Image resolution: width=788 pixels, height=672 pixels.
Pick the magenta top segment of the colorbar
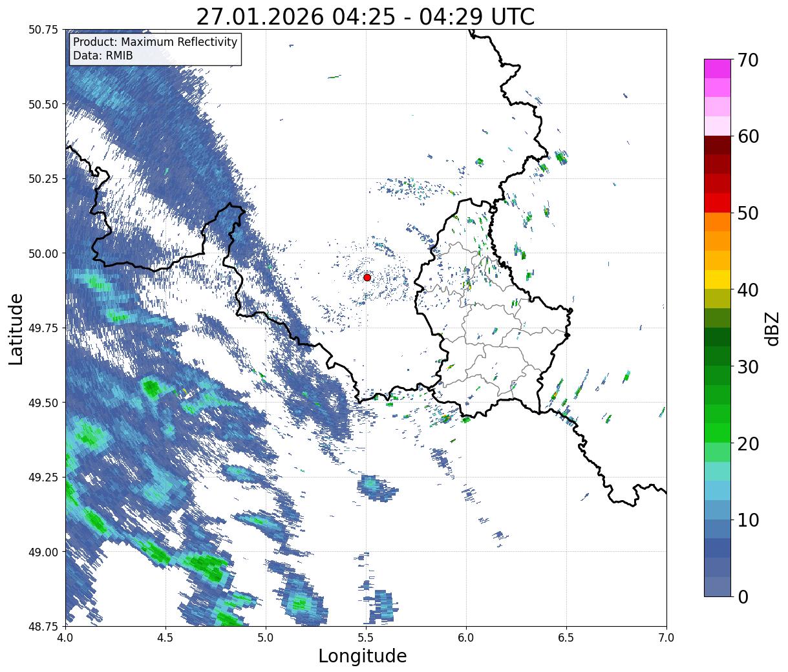pyautogui.click(x=718, y=68)
